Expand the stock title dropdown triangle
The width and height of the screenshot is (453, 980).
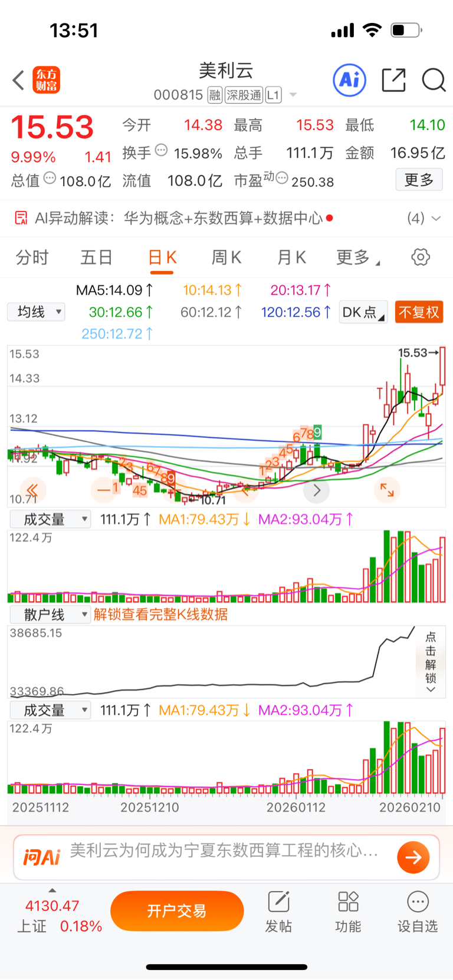click(x=293, y=95)
